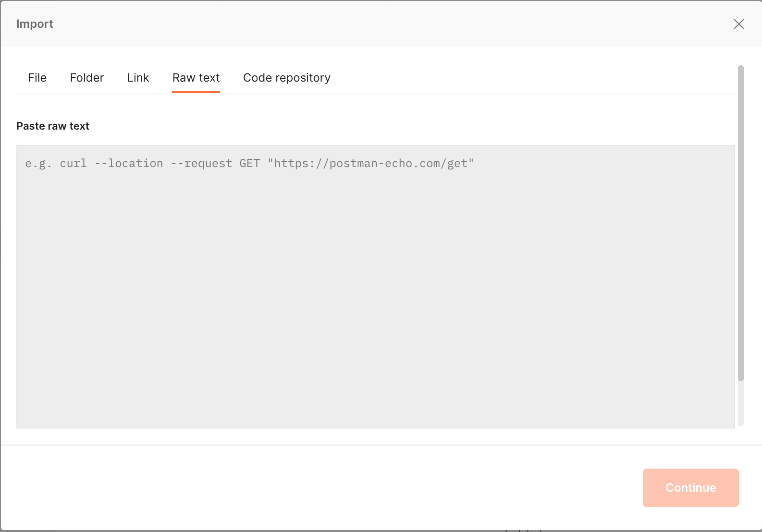Open the Folder import tab

coord(87,78)
